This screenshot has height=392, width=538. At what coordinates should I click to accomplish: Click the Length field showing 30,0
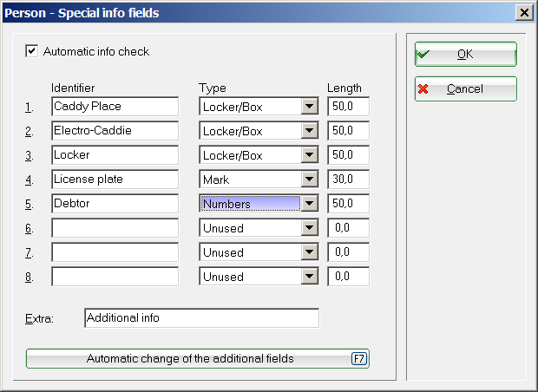point(348,180)
